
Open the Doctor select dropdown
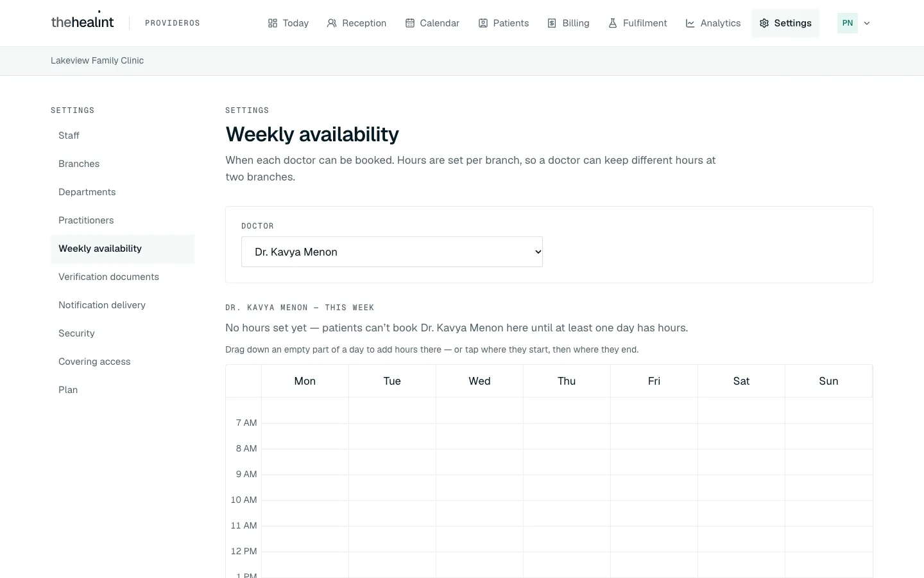tap(392, 252)
